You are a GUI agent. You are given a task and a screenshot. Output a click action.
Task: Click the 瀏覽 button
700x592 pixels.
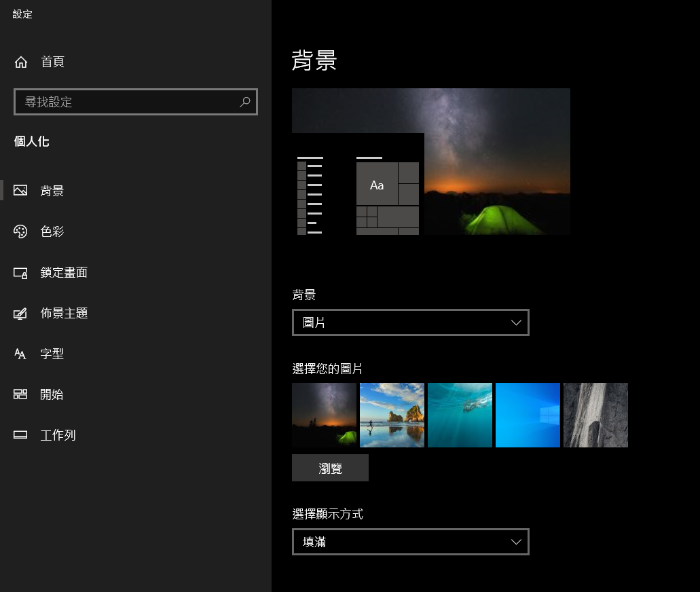click(331, 468)
